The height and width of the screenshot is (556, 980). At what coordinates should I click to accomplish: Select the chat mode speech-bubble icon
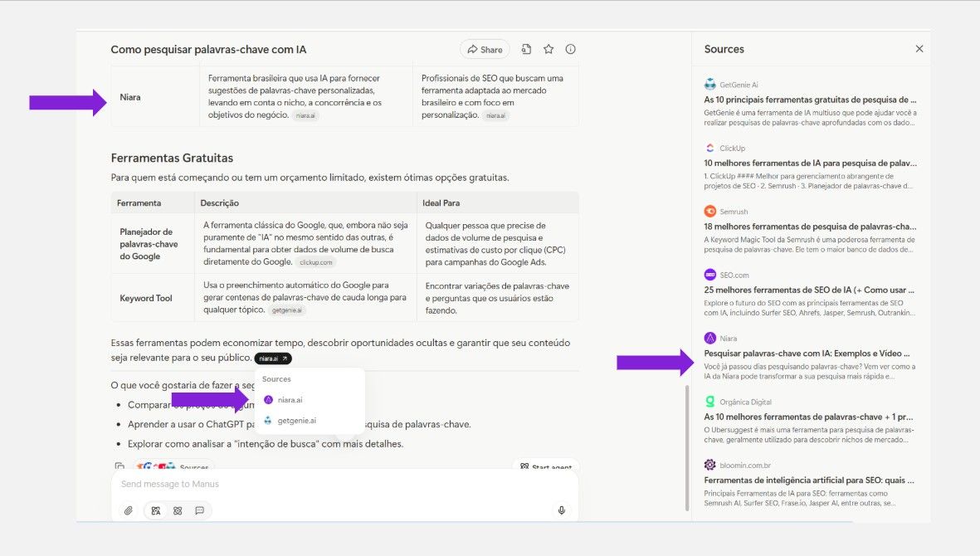coord(199,510)
